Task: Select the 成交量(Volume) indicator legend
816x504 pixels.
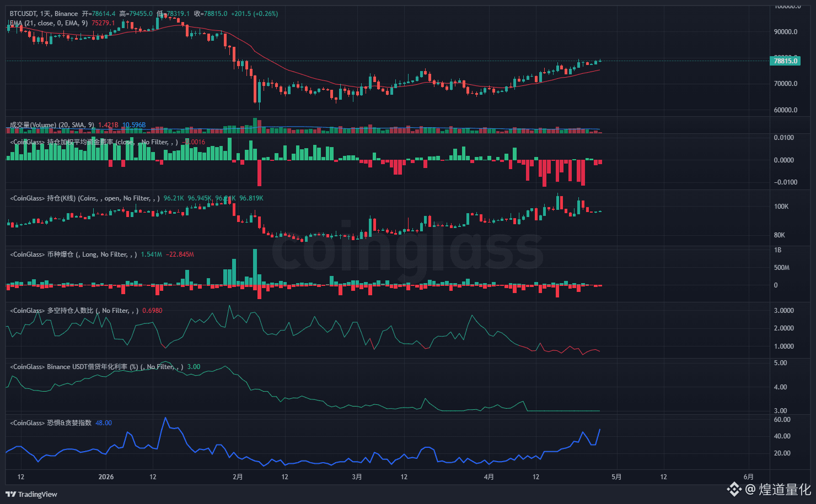Action: click(52, 125)
